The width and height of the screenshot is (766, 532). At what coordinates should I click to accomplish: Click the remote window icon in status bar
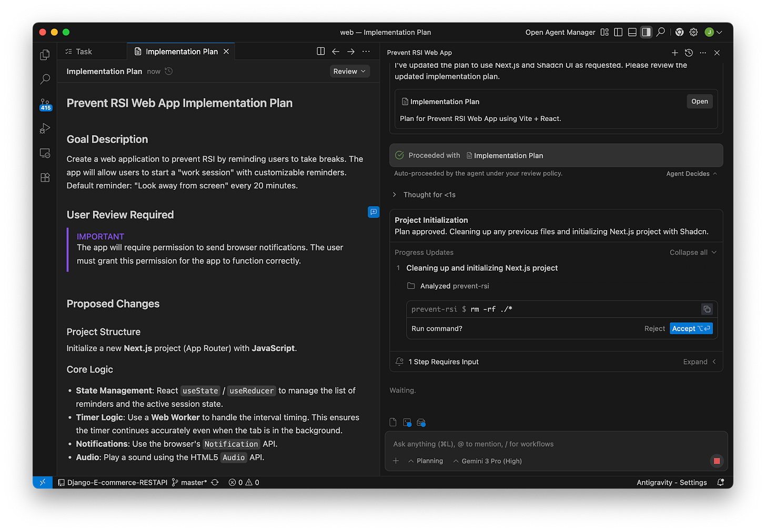point(43,482)
